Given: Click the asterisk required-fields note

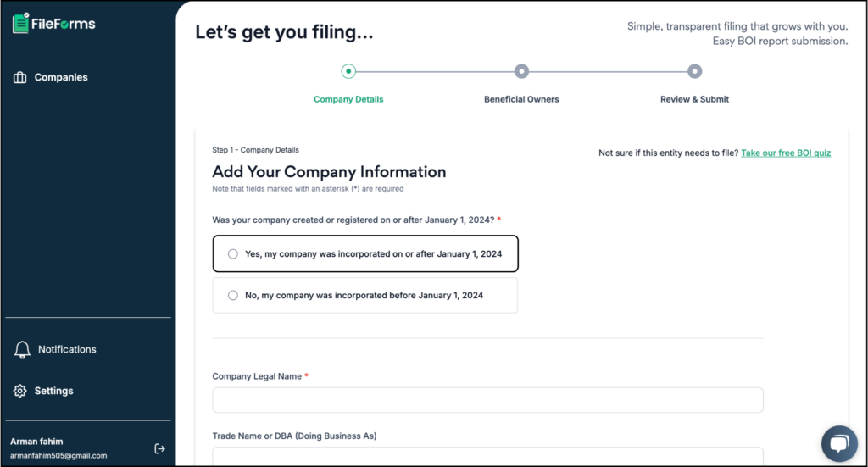Looking at the screenshot, I should pyautogui.click(x=308, y=189).
